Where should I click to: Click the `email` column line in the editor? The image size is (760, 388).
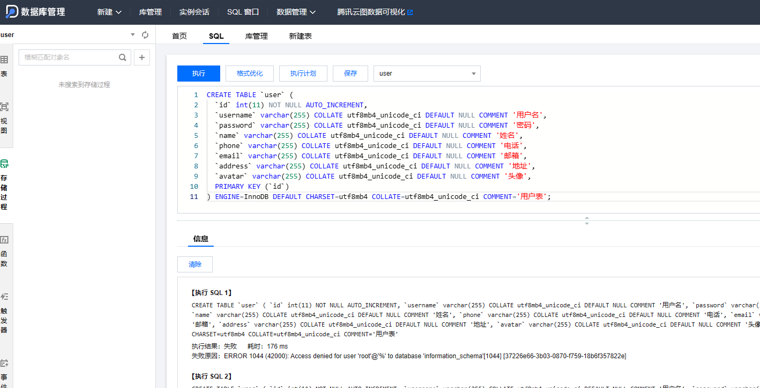coord(370,156)
